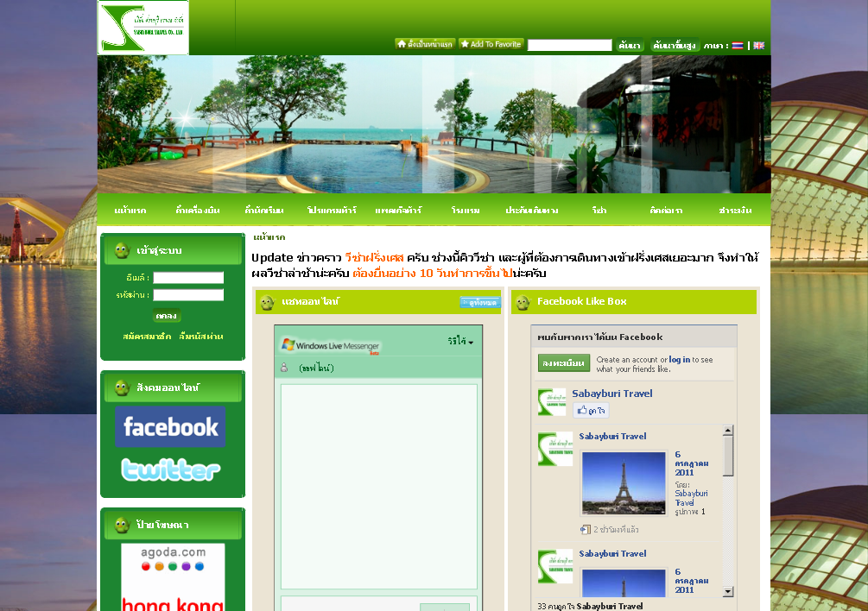Click the mascot icon beside สังคมออนไลน์ heading
This screenshot has width=868, height=611.
122,387
